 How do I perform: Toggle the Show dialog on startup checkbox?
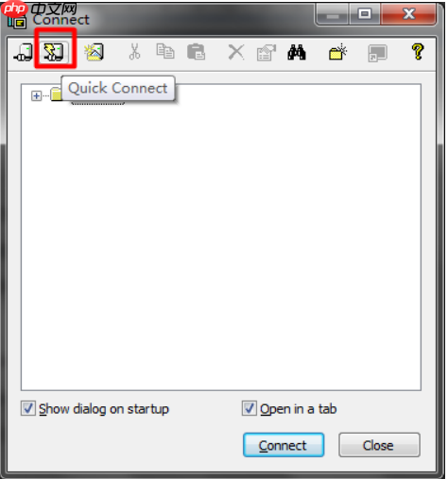pyautogui.click(x=28, y=408)
